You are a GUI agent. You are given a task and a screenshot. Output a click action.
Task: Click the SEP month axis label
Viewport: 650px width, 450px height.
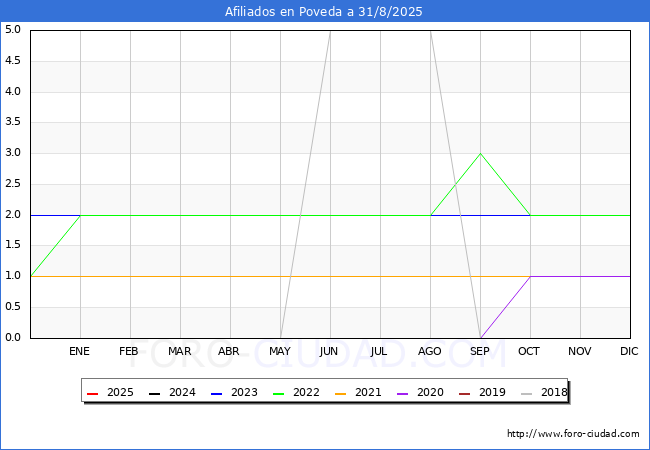(x=480, y=351)
